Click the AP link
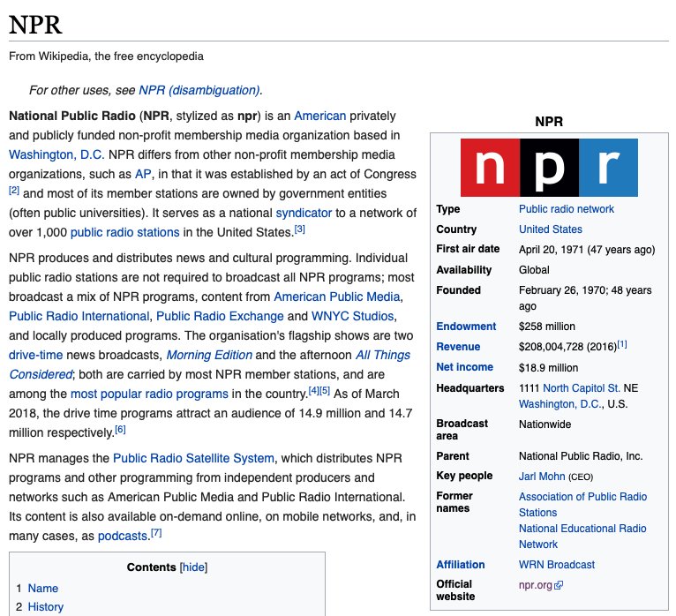Viewport: 676px width, 616px height. point(143,174)
